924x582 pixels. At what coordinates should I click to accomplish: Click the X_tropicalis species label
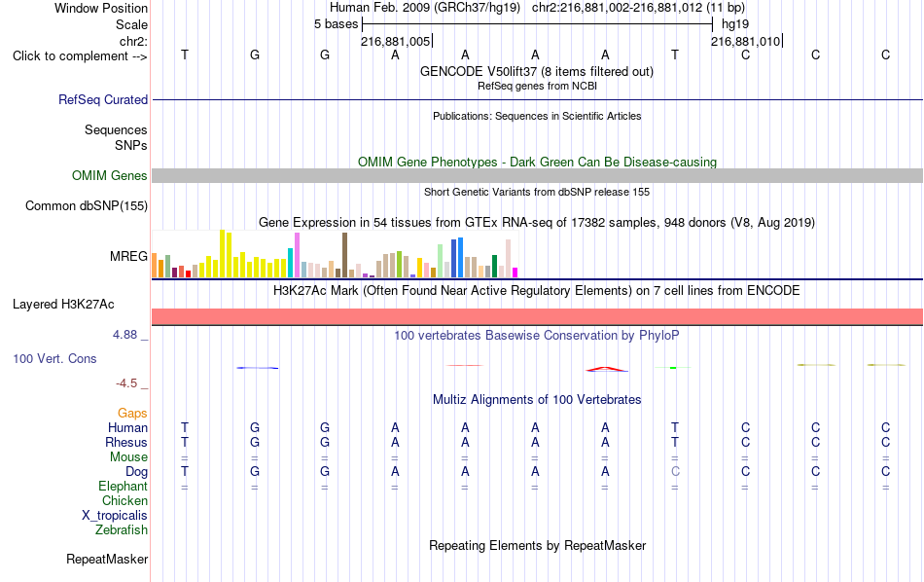[115, 516]
